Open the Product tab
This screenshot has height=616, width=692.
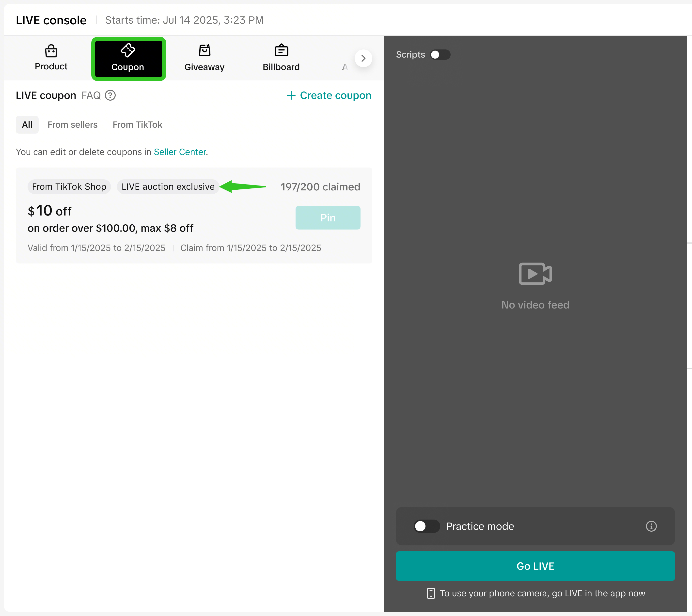tap(51, 58)
